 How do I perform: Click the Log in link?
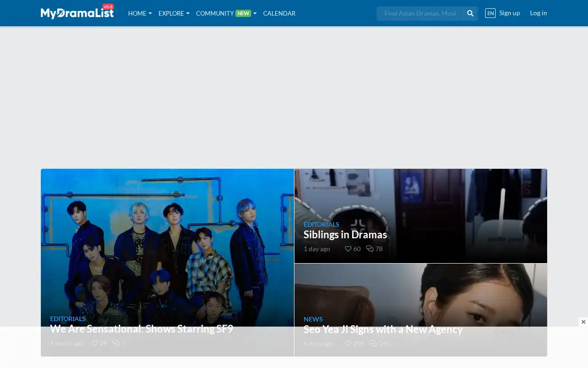click(538, 13)
